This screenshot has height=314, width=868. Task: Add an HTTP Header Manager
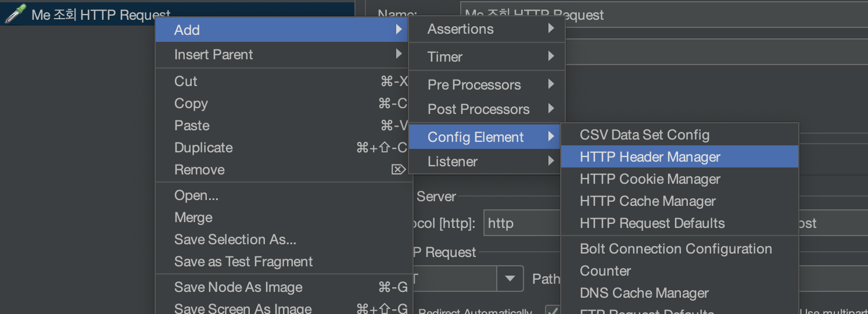[x=650, y=157]
